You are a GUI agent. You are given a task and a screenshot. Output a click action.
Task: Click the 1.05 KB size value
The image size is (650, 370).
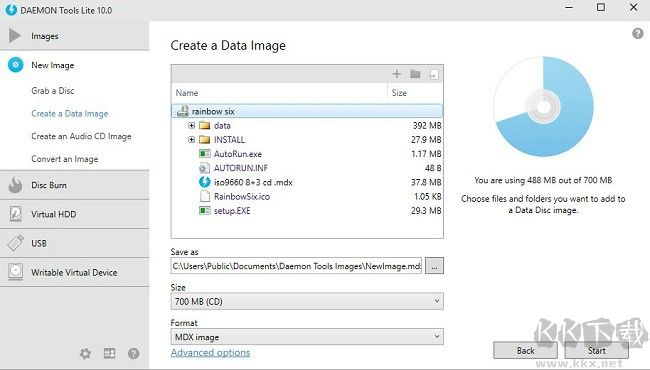(427, 196)
